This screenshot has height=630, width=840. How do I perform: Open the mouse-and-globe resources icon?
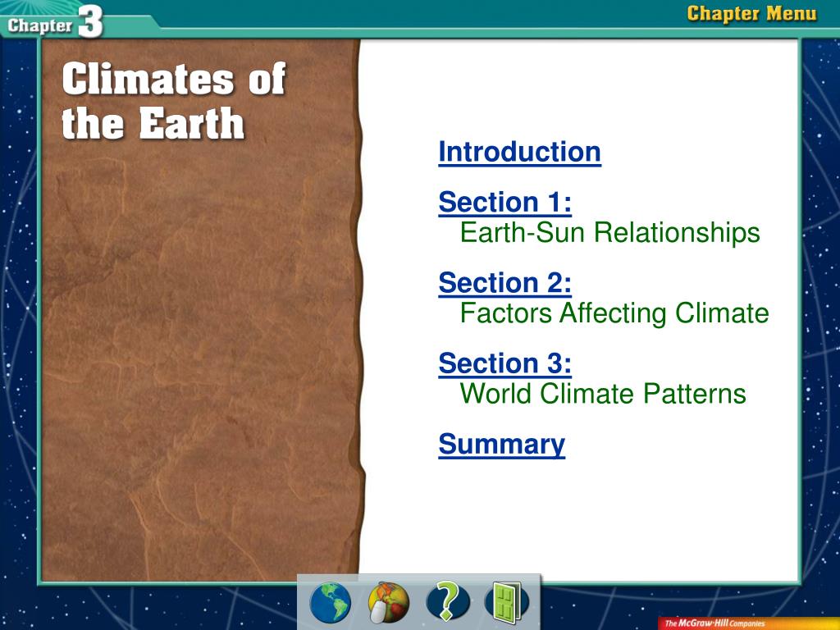tap(388, 603)
